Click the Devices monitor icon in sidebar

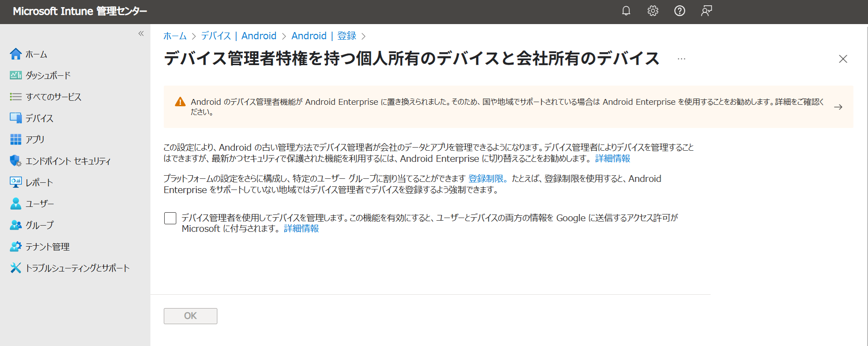(x=16, y=118)
